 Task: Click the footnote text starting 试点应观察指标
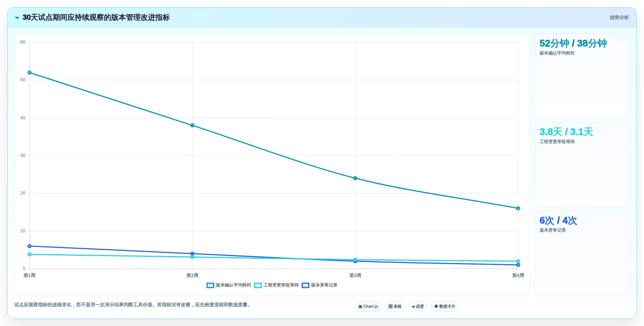(x=133, y=305)
